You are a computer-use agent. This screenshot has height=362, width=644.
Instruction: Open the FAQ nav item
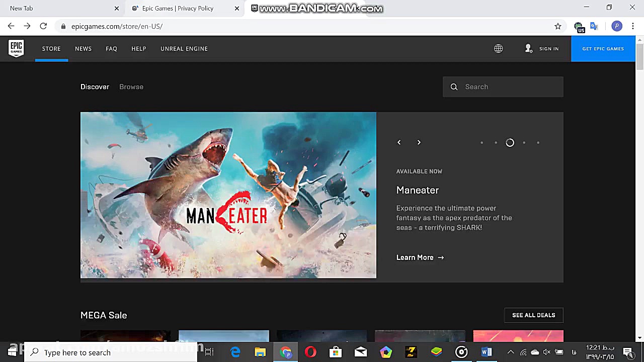(111, 49)
